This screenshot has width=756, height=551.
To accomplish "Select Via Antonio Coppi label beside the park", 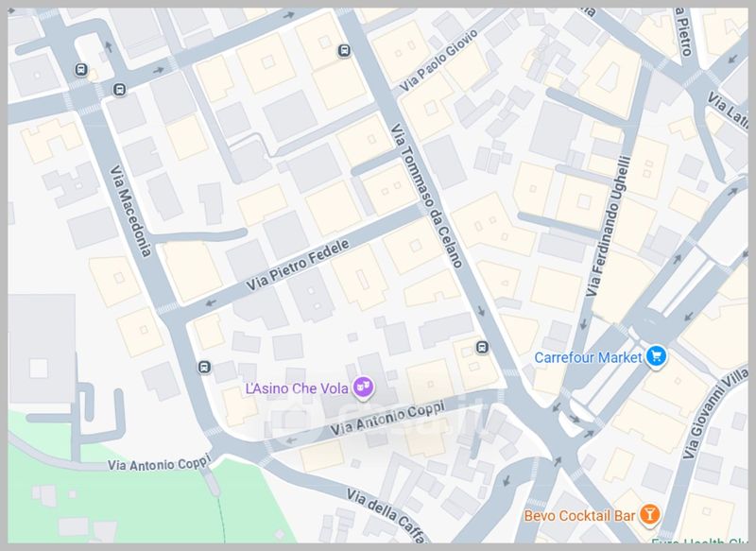I will [x=159, y=462].
